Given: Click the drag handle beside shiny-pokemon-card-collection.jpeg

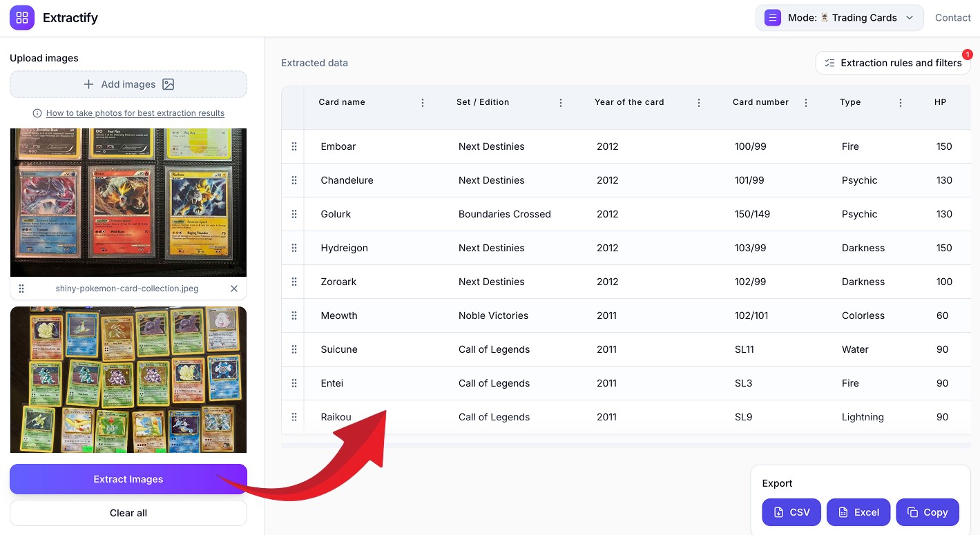Looking at the screenshot, I should coord(21,289).
